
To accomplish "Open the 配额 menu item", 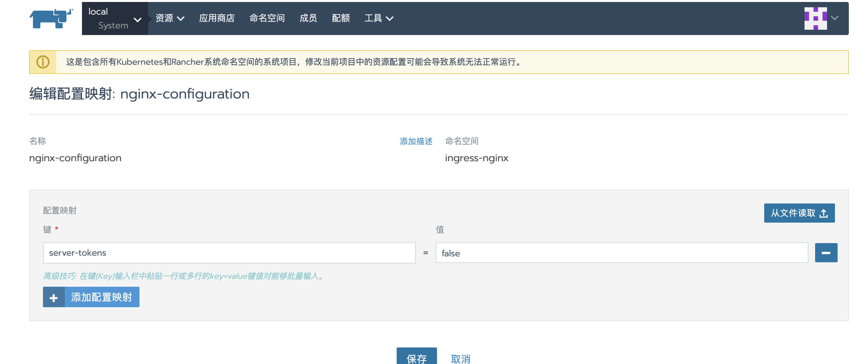I will tap(341, 18).
